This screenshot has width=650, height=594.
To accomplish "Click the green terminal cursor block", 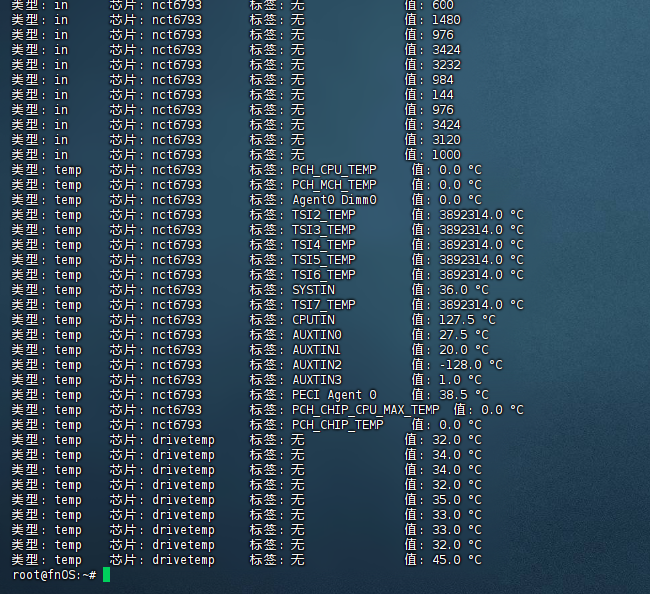I will 107,575.
